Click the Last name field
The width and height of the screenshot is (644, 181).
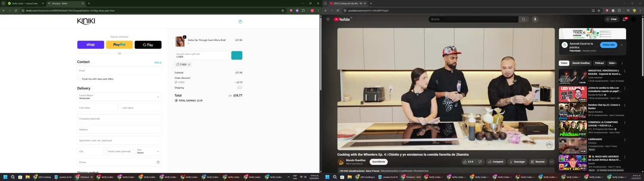141,108
